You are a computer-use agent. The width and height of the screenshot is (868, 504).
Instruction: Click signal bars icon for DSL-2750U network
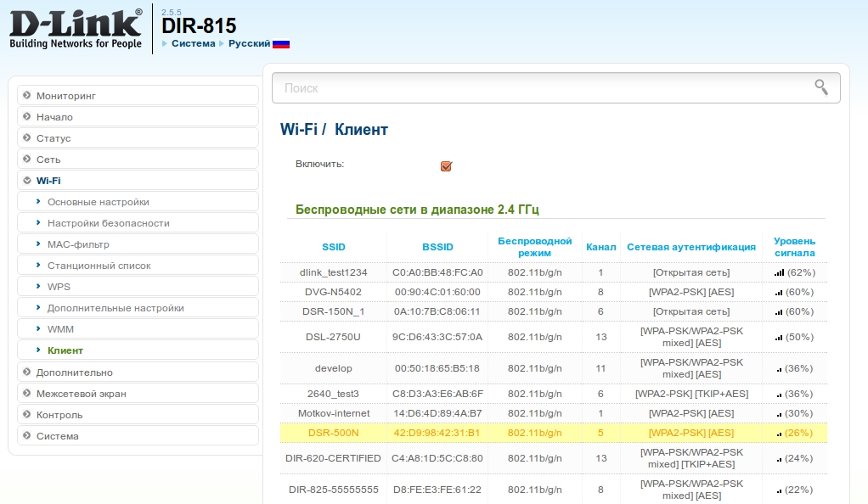[x=779, y=338]
